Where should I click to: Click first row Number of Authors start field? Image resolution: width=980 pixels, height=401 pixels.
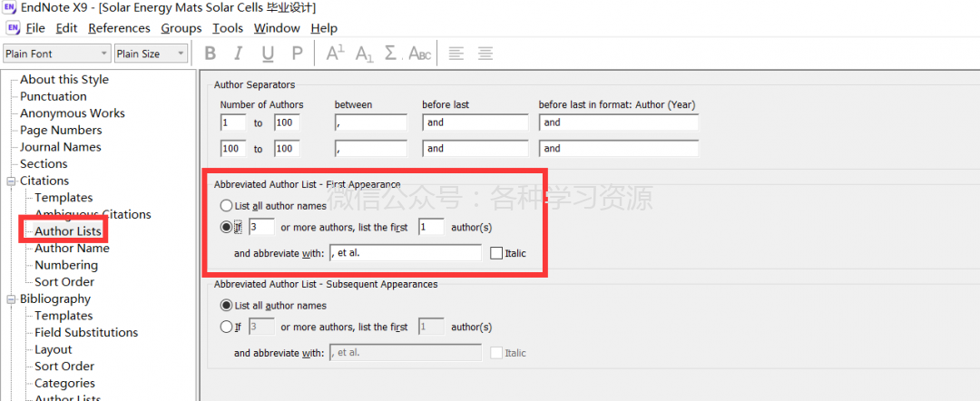tap(233, 122)
